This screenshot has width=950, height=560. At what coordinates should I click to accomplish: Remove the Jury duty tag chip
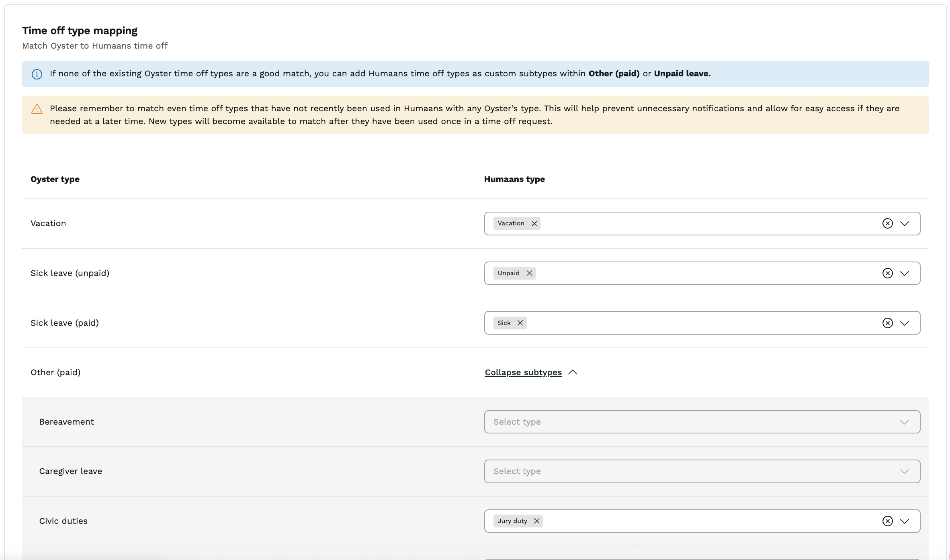point(536,521)
